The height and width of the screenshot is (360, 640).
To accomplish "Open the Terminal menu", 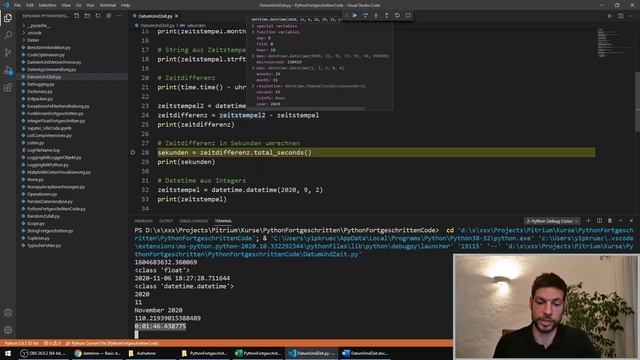I will click(108, 5).
